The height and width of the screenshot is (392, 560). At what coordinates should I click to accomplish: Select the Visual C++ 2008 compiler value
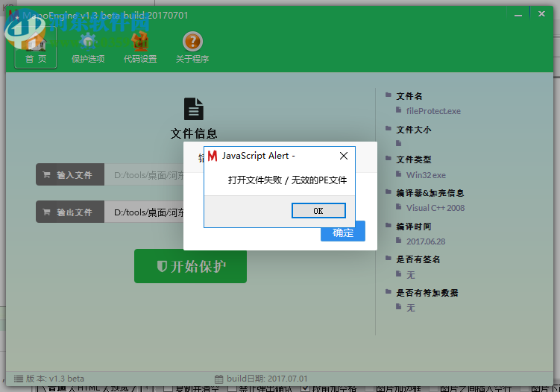point(435,208)
